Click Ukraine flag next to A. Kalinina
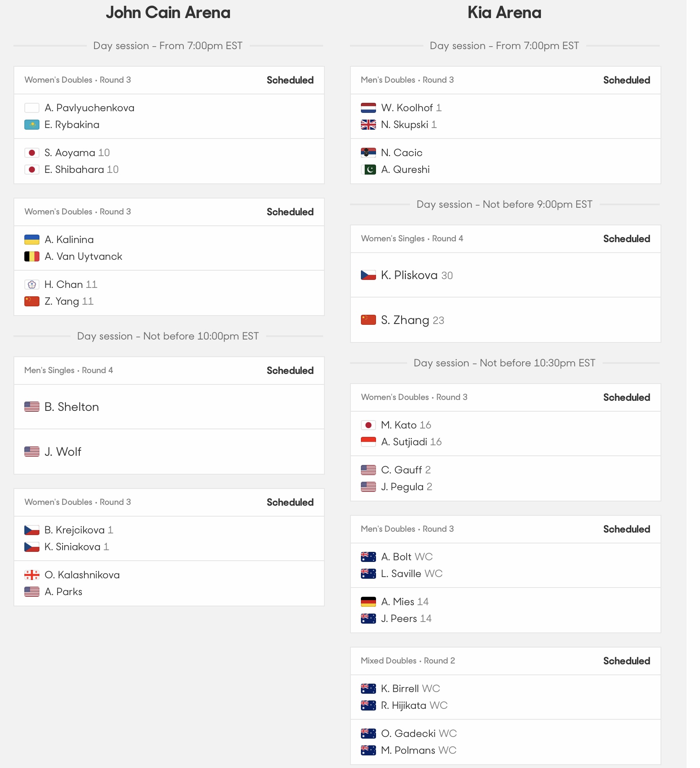The width and height of the screenshot is (700, 768). [x=32, y=240]
